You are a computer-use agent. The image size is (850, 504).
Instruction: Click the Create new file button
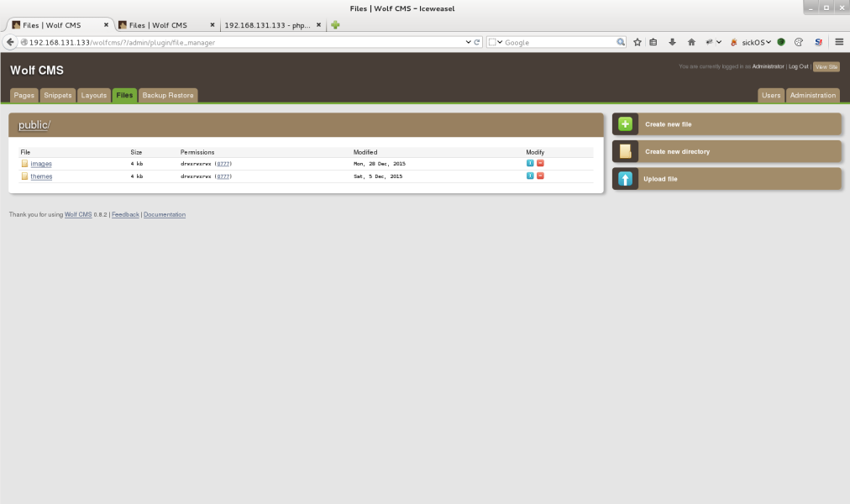pyautogui.click(x=727, y=124)
